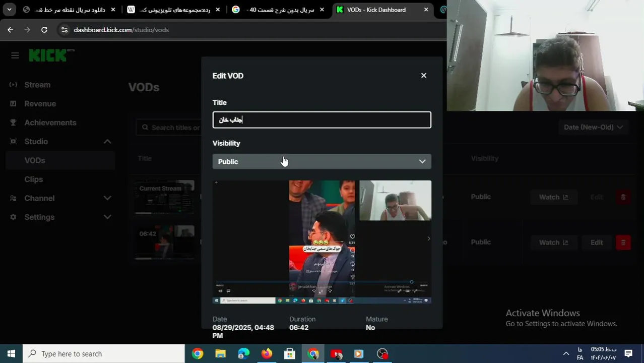This screenshot has height=363, width=644.
Task: Close the Google search tab
Action: click(322, 10)
